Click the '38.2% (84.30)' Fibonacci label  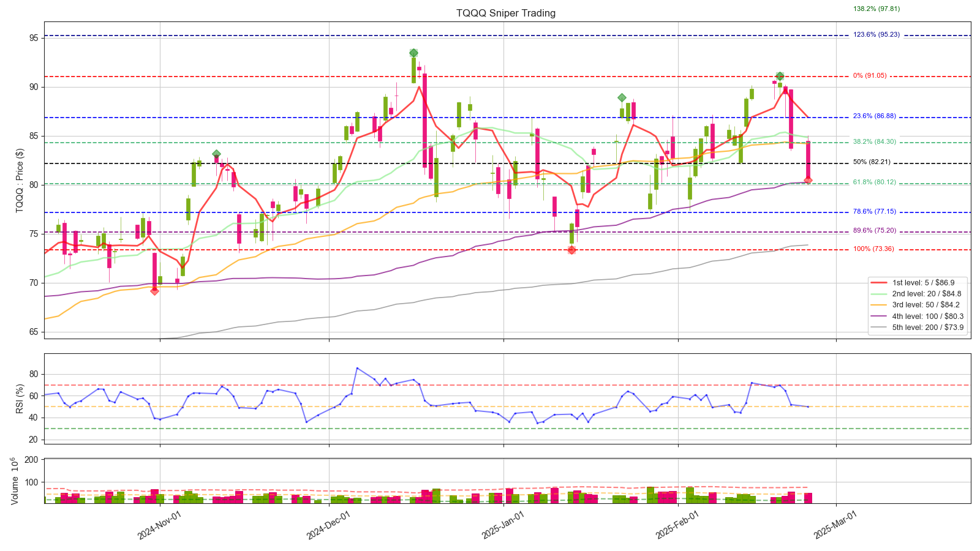875,142
